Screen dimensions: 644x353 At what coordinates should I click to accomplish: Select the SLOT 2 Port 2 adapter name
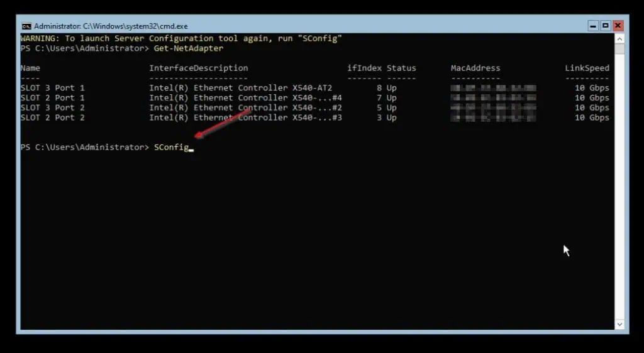tap(52, 117)
